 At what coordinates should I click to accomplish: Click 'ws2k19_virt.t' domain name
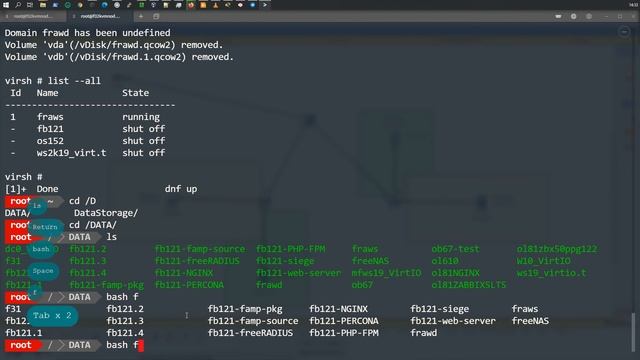(x=71, y=153)
